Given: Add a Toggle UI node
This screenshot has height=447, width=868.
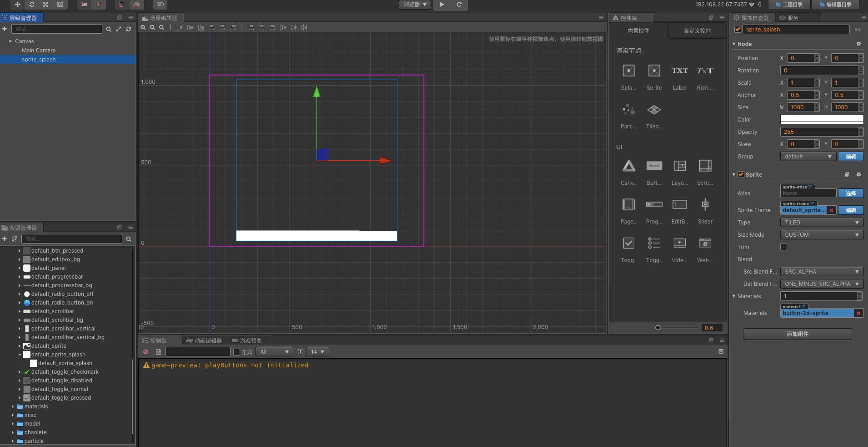Looking at the screenshot, I should click(x=628, y=250).
